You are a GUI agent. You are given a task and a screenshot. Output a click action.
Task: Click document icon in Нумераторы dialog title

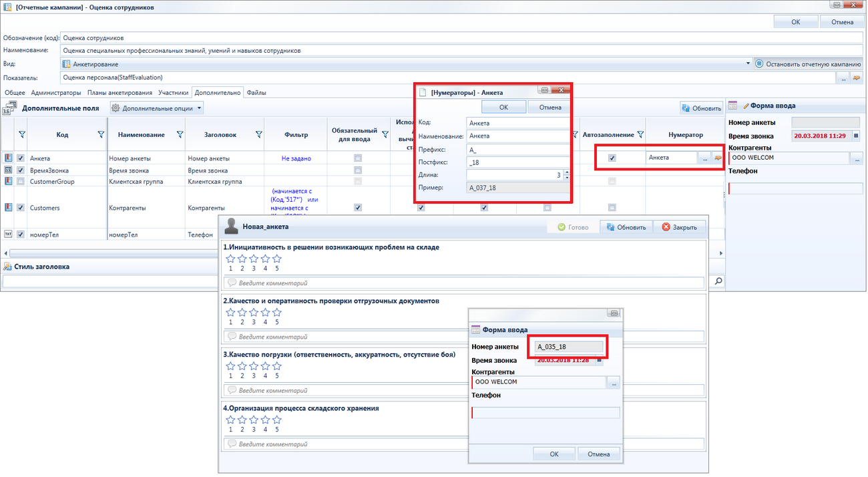(423, 92)
